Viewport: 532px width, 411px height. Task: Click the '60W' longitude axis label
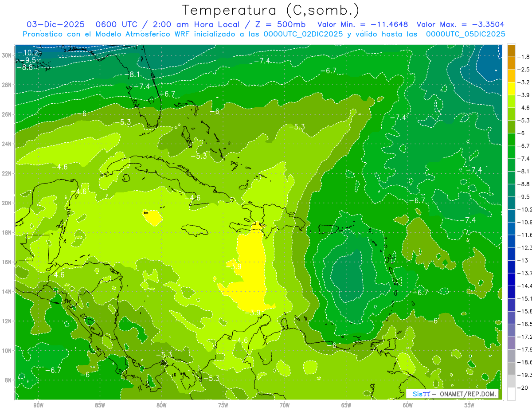point(408,405)
